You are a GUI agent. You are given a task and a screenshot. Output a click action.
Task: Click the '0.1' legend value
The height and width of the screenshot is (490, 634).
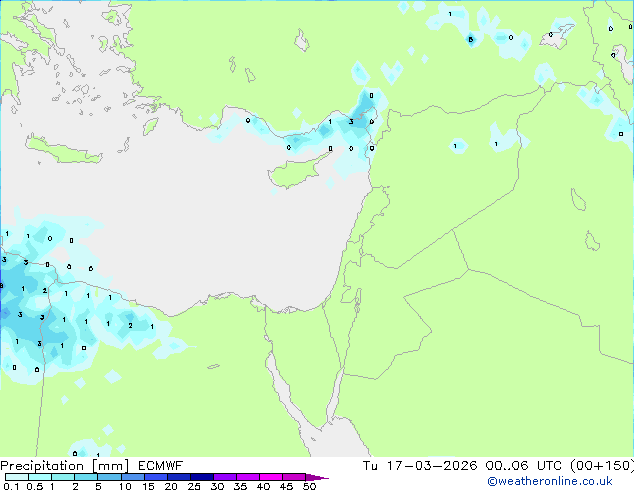tap(11, 486)
